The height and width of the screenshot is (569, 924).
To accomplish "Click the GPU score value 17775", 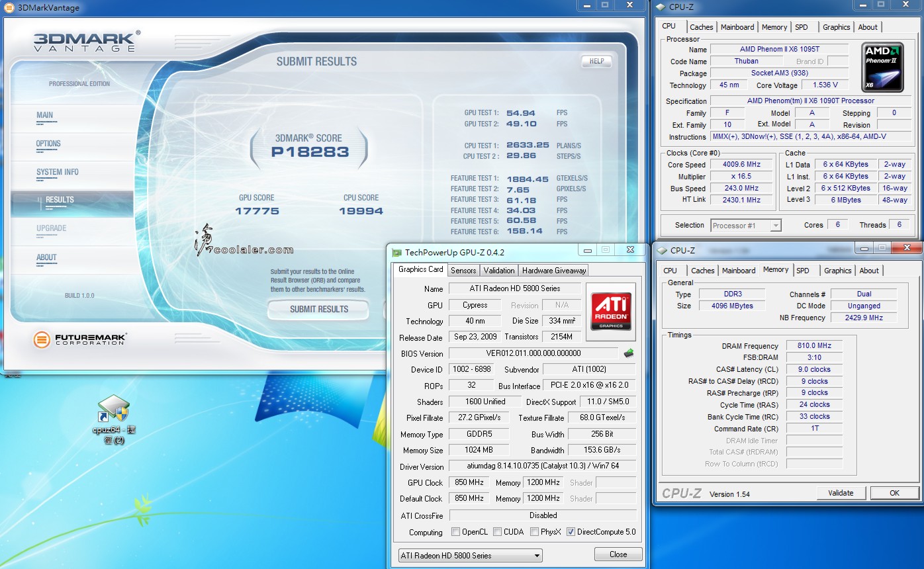I will coord(257,211).
